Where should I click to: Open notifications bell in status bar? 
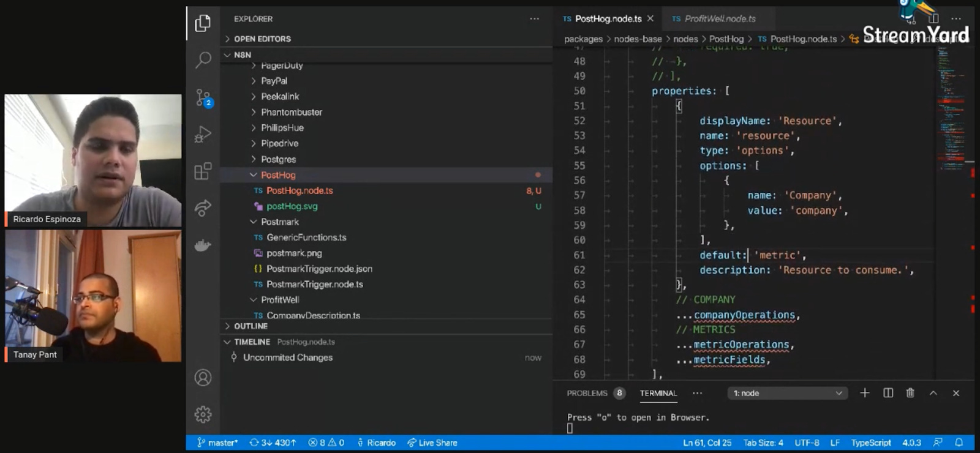click(x=959, y=443)
